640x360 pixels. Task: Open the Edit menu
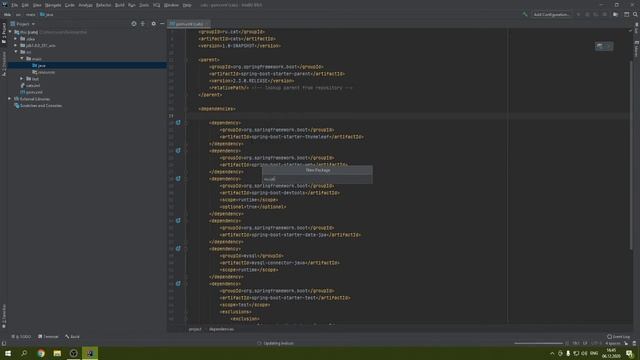coord(25,5)
